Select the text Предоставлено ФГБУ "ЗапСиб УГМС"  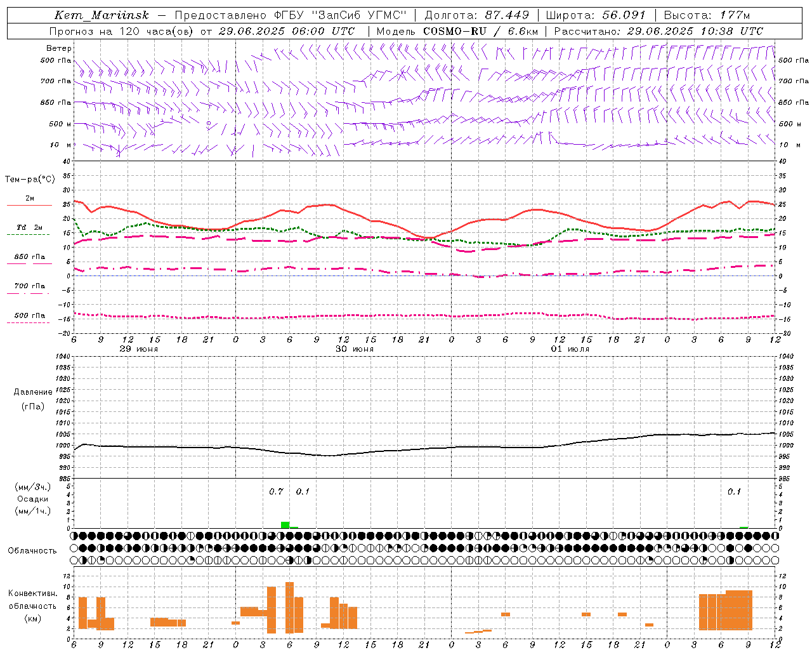pyautogui.click(x=291, y=15)
